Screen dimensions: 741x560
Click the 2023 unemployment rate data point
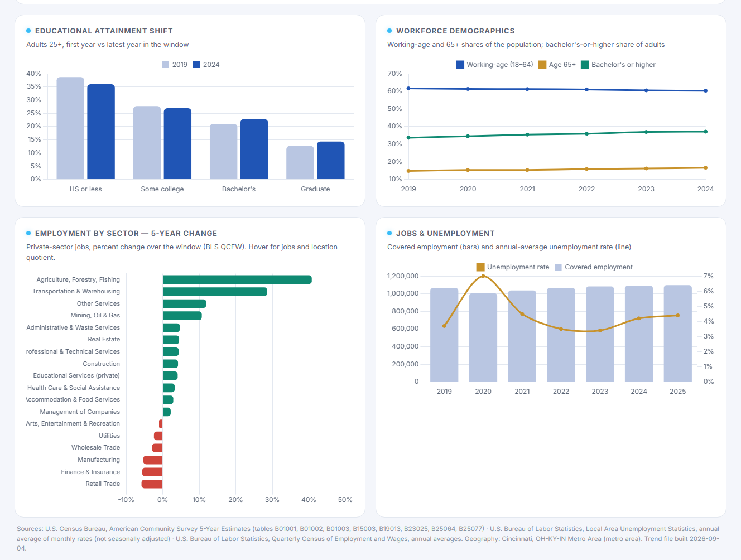(x=600, y=330)
